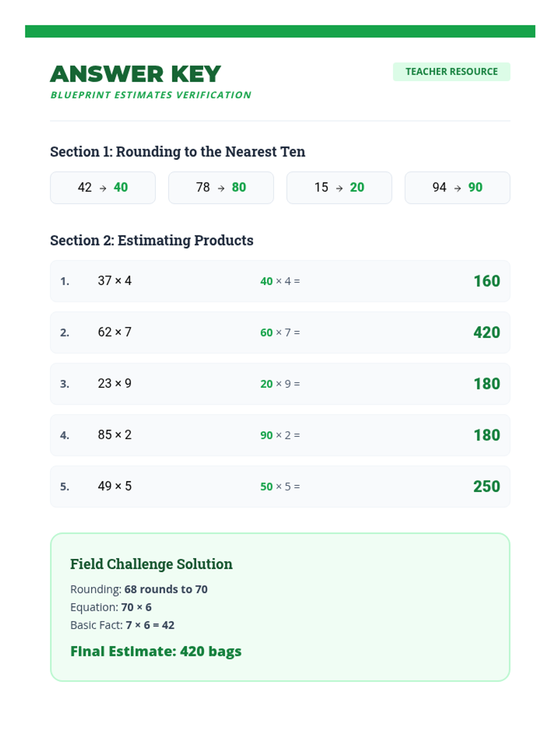Select the Section 1 Rounding heading
The width and height of the screenshot is (560, 747).
[177, 152]
